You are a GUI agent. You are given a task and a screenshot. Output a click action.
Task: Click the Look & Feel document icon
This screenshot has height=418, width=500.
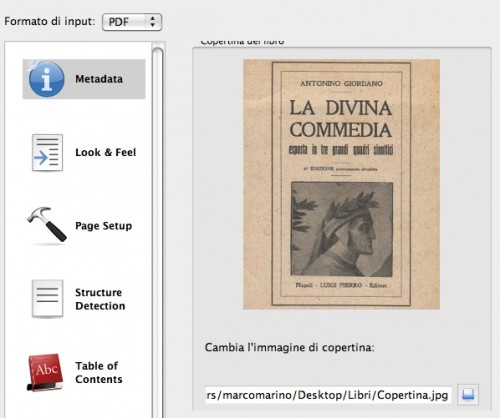click(47, 153)
